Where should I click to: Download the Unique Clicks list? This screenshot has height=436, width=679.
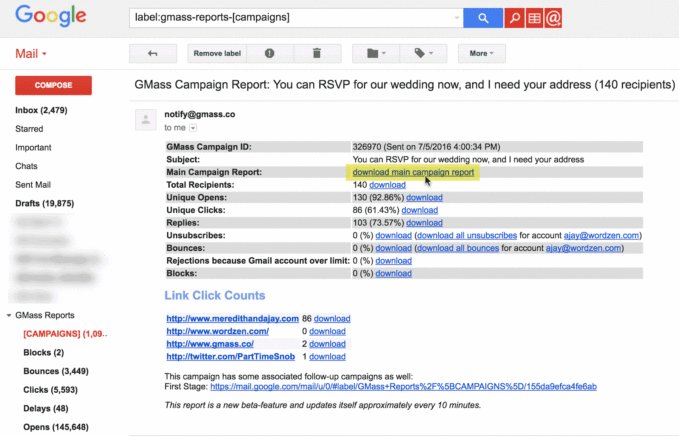tap(420, 210)
